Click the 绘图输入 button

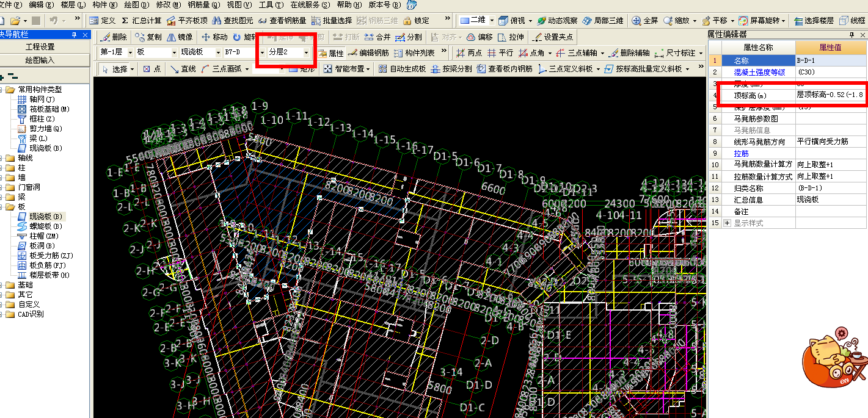pyautogui.click(x=40, y=60)
